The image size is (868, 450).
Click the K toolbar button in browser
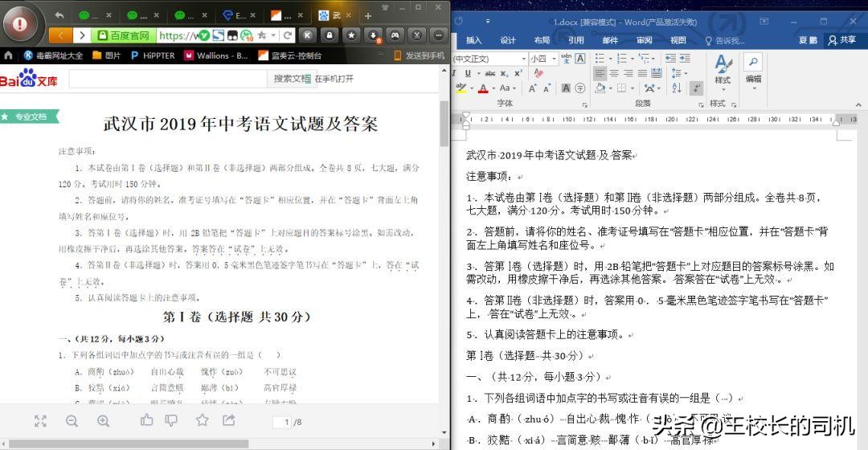pyautogui.click(x=308, y=35)
